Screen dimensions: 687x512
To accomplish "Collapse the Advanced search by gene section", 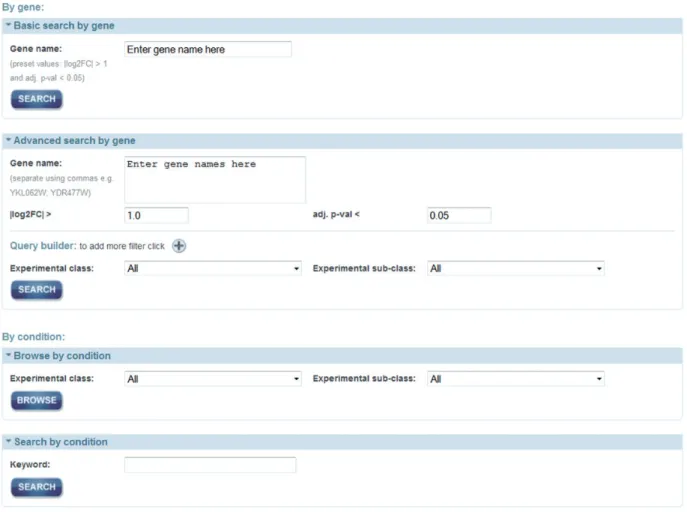I will [x=8, y=140].
